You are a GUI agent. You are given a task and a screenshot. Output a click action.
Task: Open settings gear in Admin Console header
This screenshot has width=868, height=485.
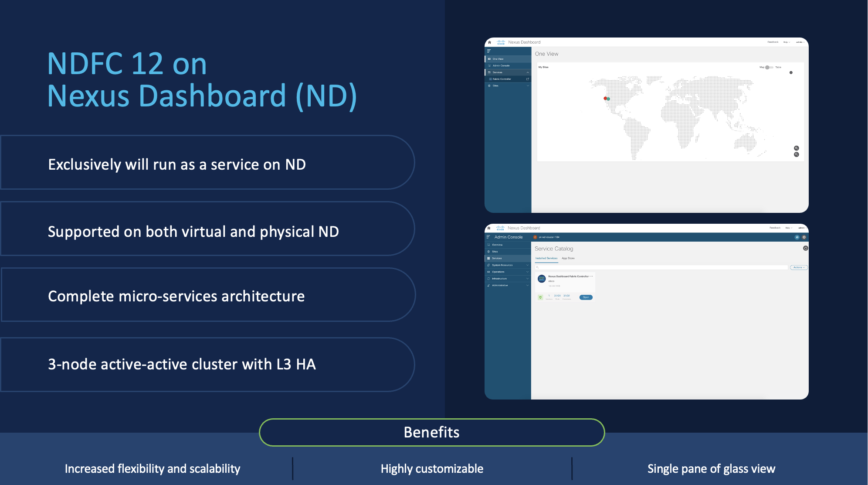[x=804, y=237]
